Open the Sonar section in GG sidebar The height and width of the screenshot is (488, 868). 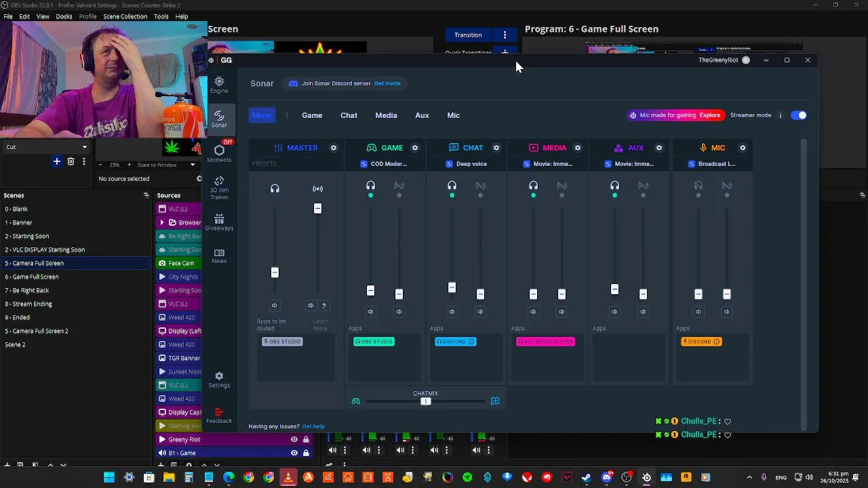coord(219,119)
